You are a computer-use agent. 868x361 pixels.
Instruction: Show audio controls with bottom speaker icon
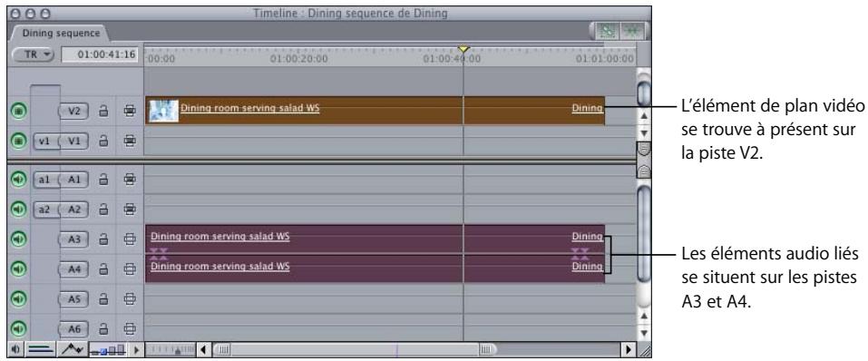[x=15, y=350]
